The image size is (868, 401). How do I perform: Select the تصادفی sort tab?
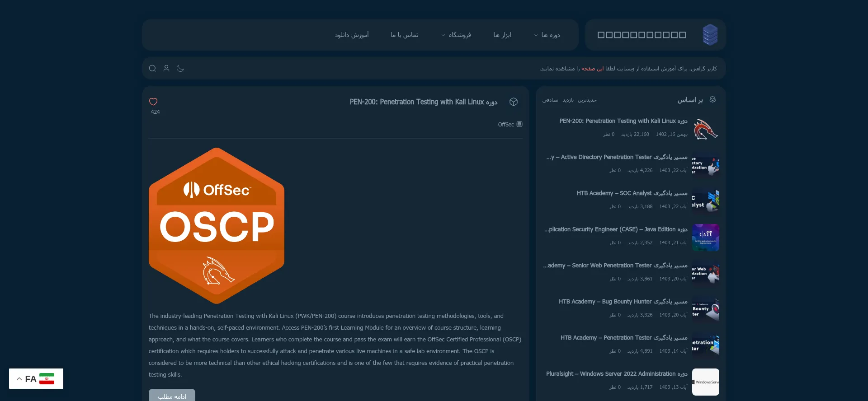click(550, 100)
